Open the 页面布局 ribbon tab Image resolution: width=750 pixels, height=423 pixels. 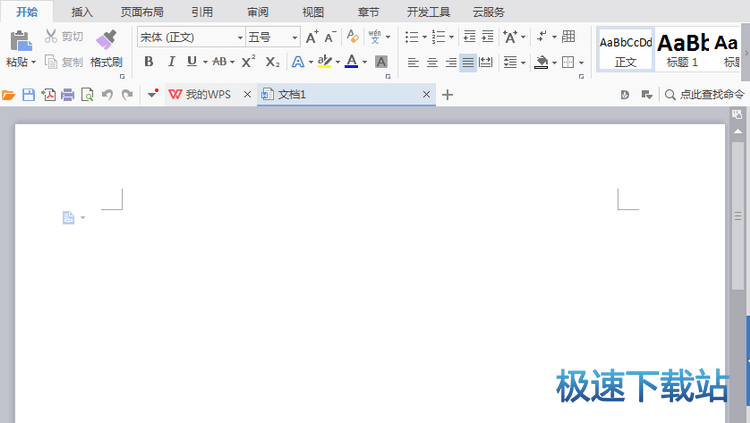[x=142, y=12]
